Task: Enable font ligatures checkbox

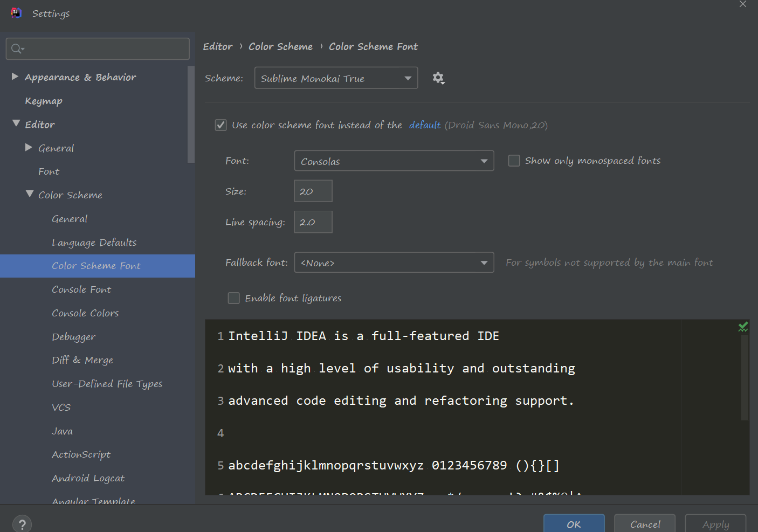Action: click(233, 298)
